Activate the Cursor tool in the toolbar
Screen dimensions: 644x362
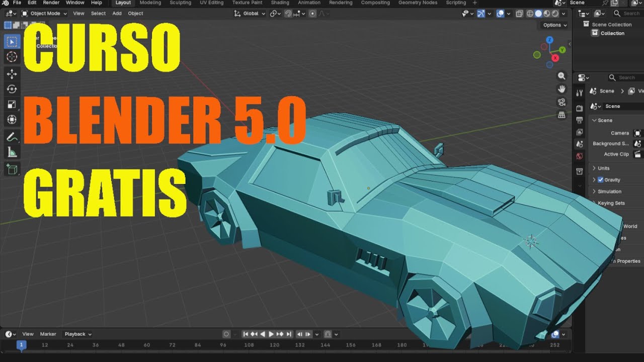pos(12,57)
